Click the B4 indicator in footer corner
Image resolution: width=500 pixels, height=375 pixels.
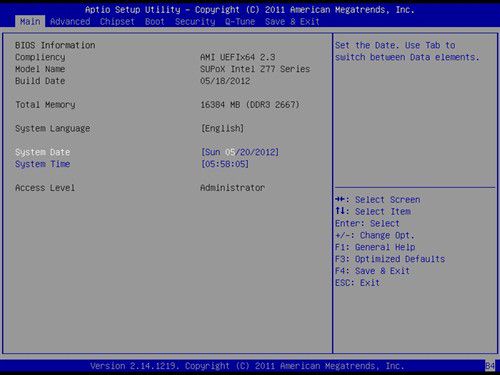tap(490, 366)
